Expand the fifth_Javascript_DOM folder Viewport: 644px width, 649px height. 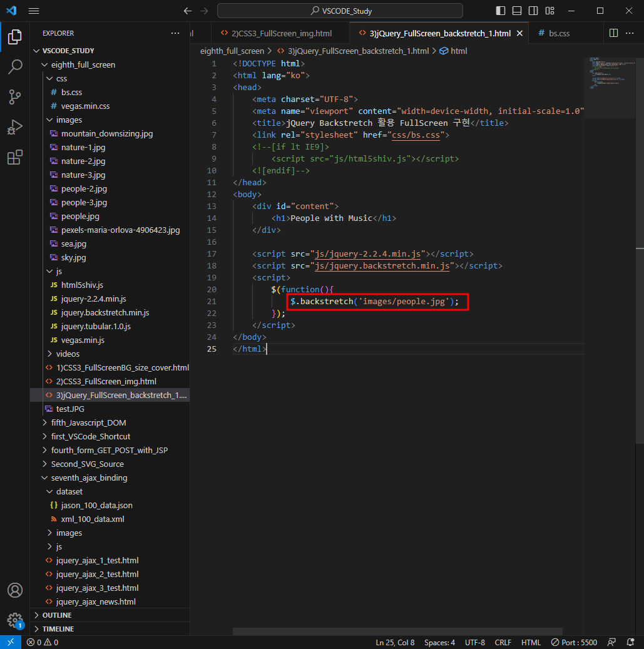[x=110, y=422]
